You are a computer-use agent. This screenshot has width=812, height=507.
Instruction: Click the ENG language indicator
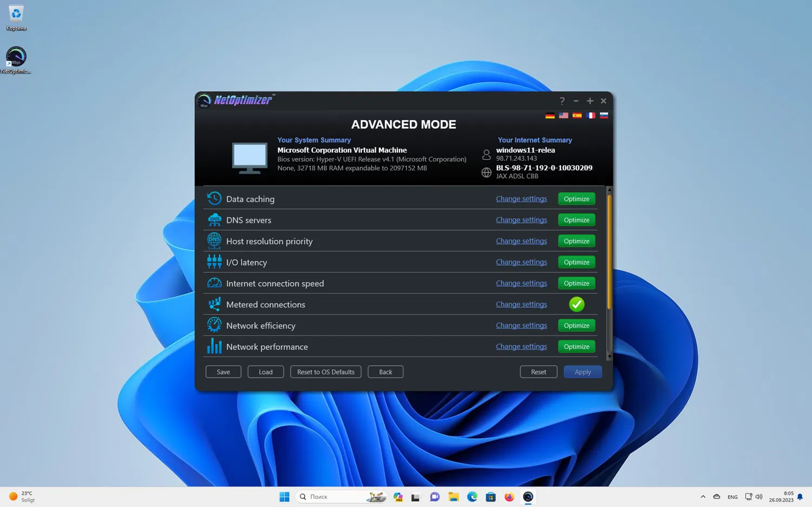732,497
